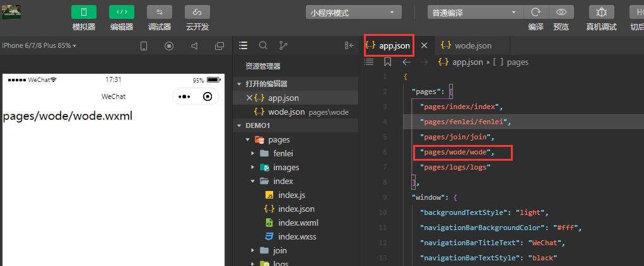The height and width of the screenshot is (266, 644).
Task: Click the "pages/wode/wode" code line
Action: 457,152
